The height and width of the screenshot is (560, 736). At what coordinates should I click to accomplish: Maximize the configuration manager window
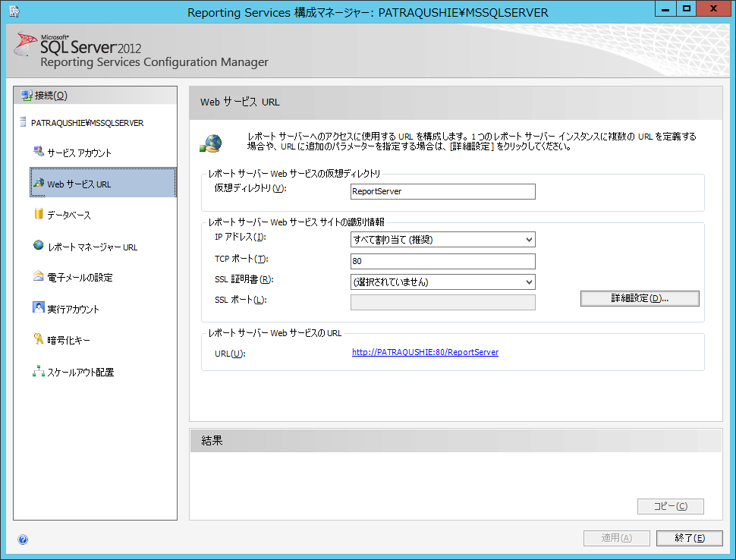pos(686,8)
